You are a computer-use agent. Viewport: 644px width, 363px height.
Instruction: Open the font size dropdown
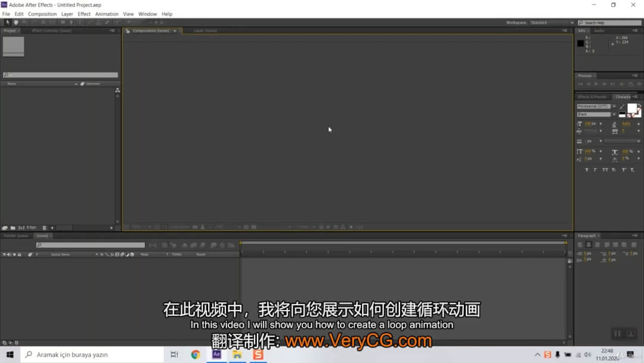600,124
